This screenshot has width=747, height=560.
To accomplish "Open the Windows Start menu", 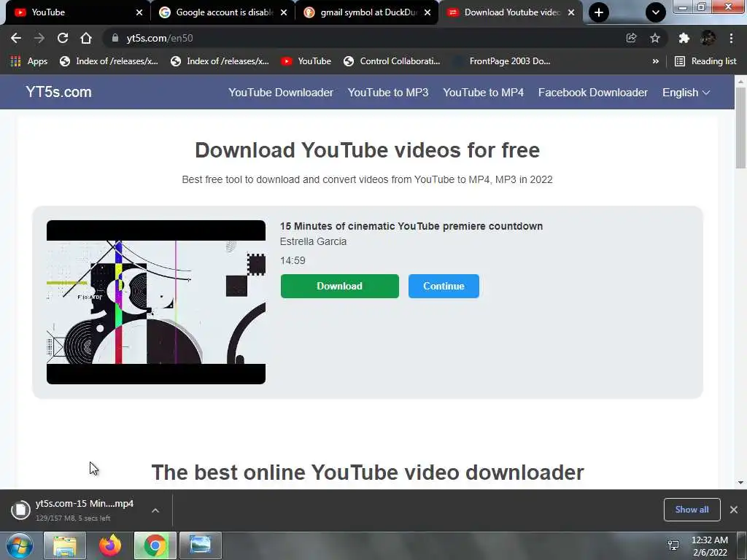I will [x=20, y=545].
